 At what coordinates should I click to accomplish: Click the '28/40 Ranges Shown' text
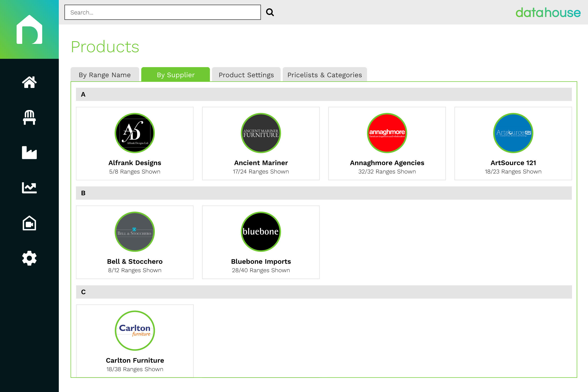pyautogui.click(x=261, y=270)
